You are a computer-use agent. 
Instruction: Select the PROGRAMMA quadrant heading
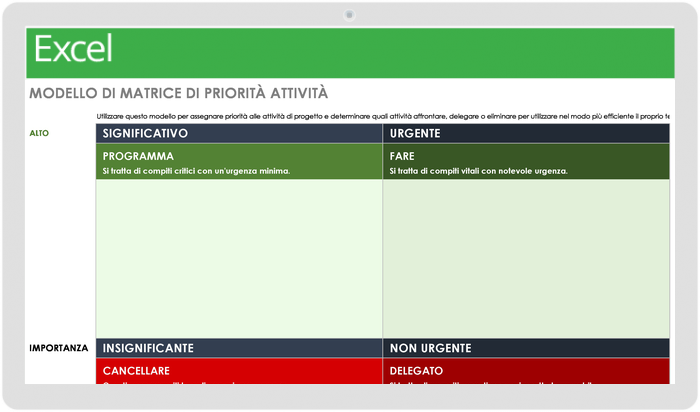138,156
